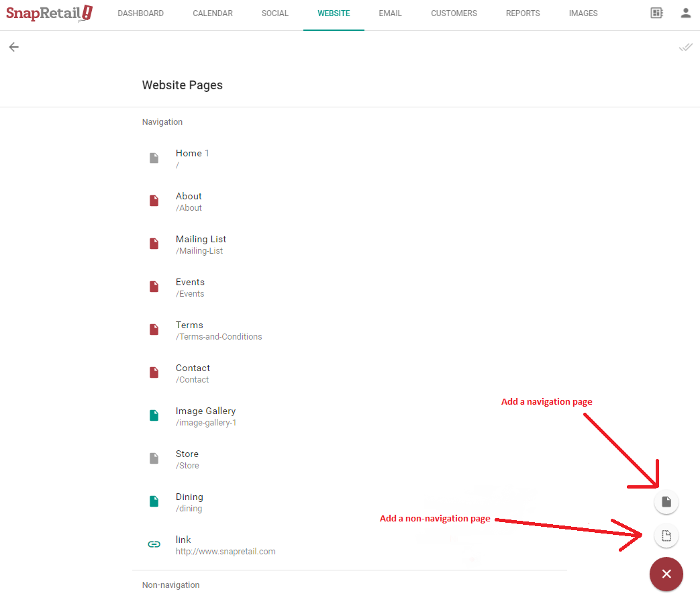Screen dimensions: 700x604
Task: Click the /Store path text
Action: click(x=187, y=466)
